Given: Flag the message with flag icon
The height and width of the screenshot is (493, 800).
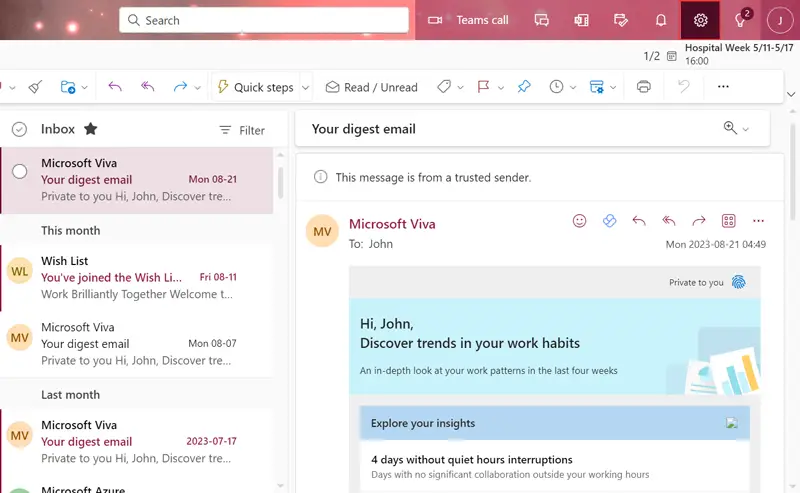Looking at the screenshot, I should [483, 87].
